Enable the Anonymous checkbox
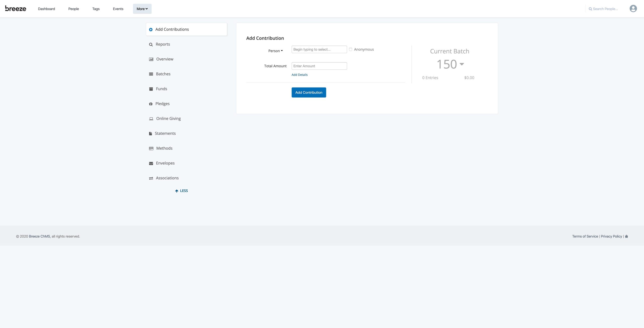This screenshot has height=328, width=644. [350, 49]
